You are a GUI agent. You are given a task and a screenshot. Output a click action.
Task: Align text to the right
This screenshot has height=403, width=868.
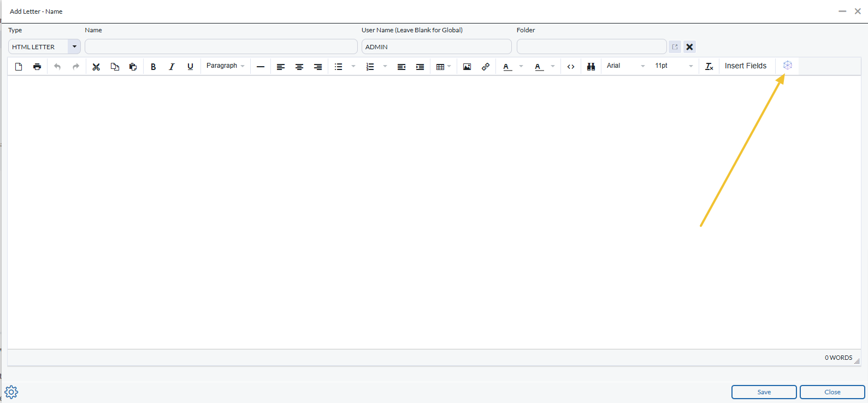318,67
